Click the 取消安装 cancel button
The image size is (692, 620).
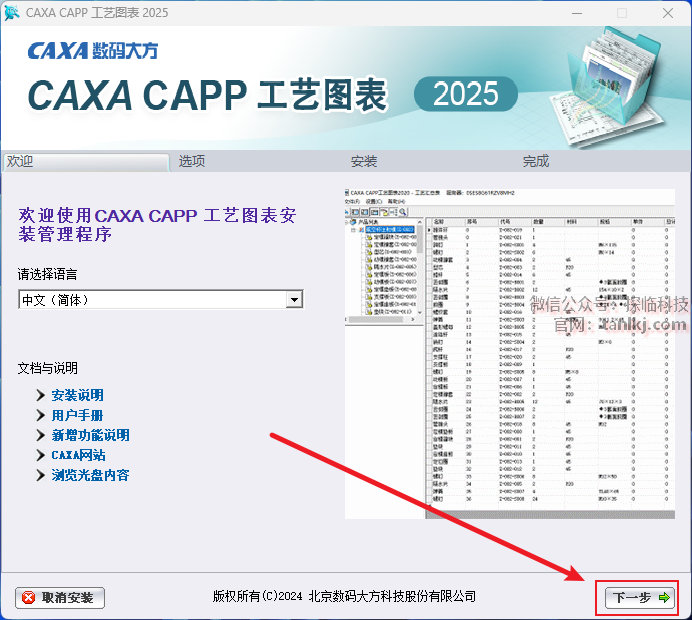60,597
